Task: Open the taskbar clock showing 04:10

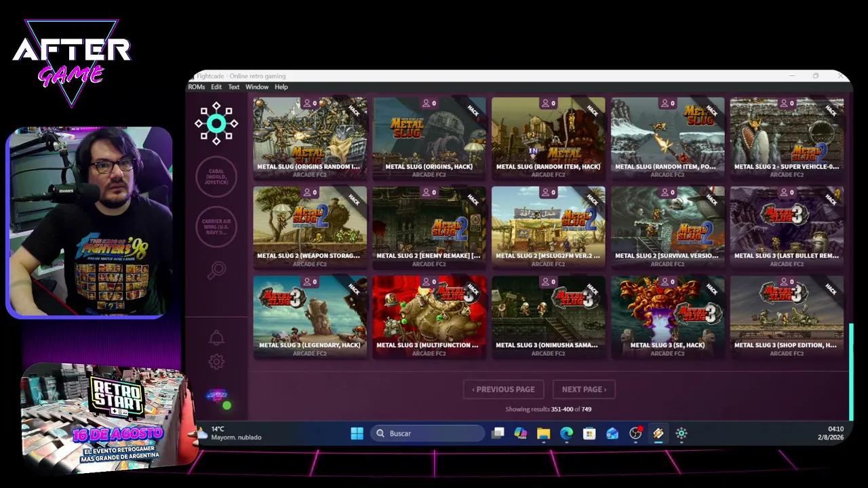Action: point(830,433)
